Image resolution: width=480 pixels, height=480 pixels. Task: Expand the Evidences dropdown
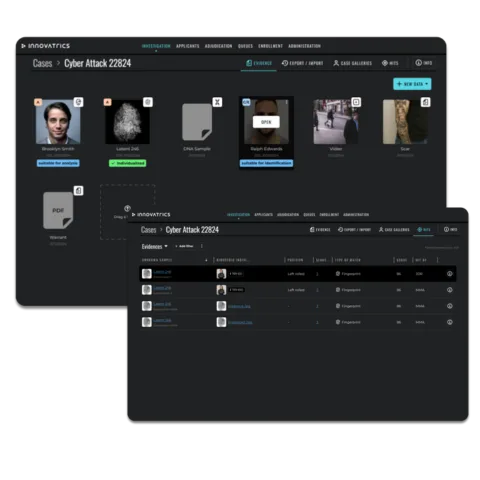pos(155,246)
